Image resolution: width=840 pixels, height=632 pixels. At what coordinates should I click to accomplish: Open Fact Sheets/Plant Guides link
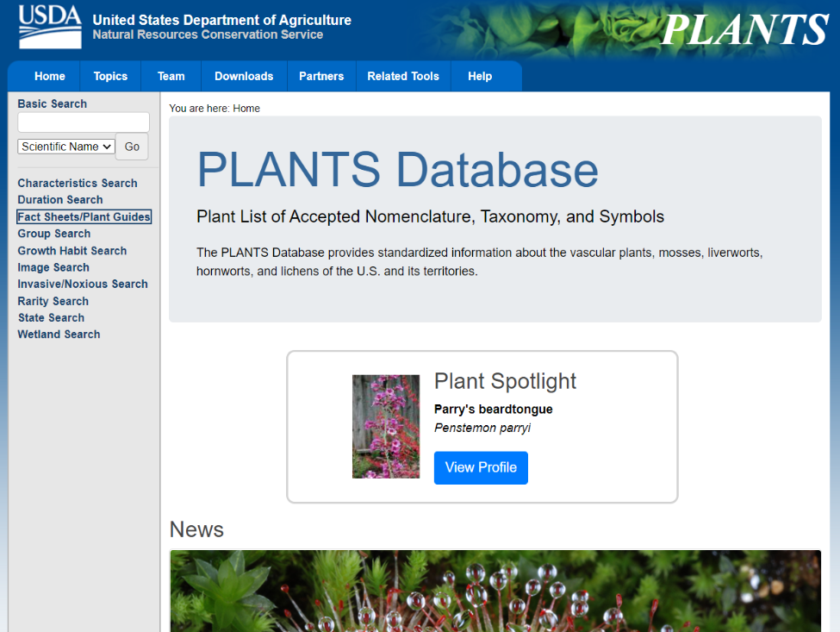84,216
